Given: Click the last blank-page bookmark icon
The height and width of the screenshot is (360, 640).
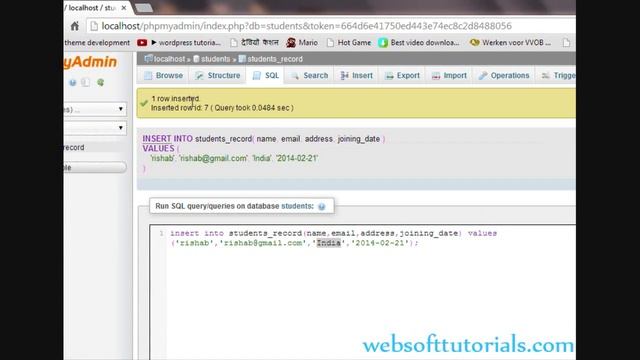Looking at the screenshot, I should pyautogui.click(x=566, y=42).
